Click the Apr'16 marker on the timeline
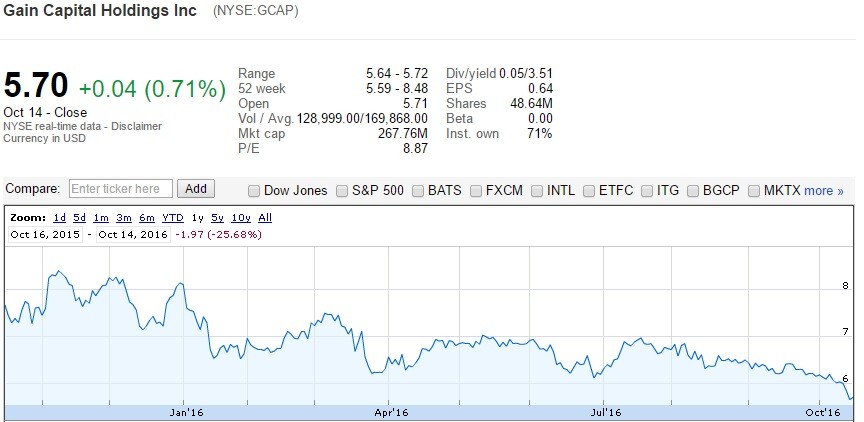The height and width of the screenshot is (422, 864). [x=391, y=413]
